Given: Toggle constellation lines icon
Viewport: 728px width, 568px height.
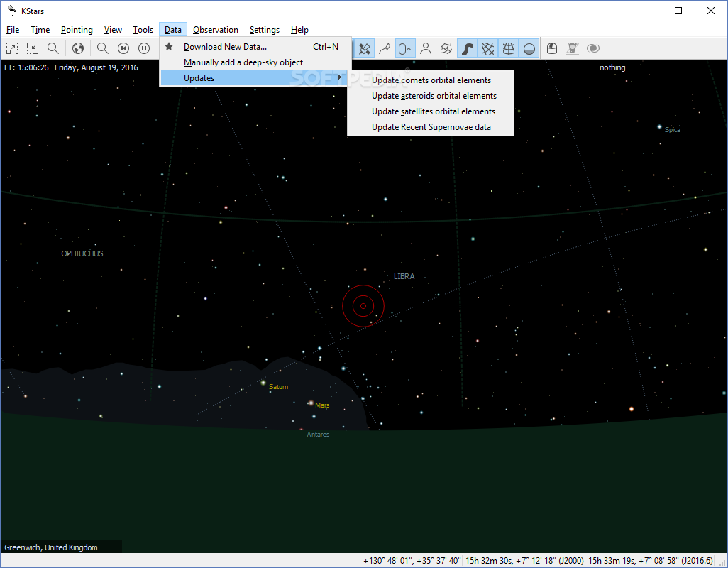Looking at the screenshot, I should (385, 48).
